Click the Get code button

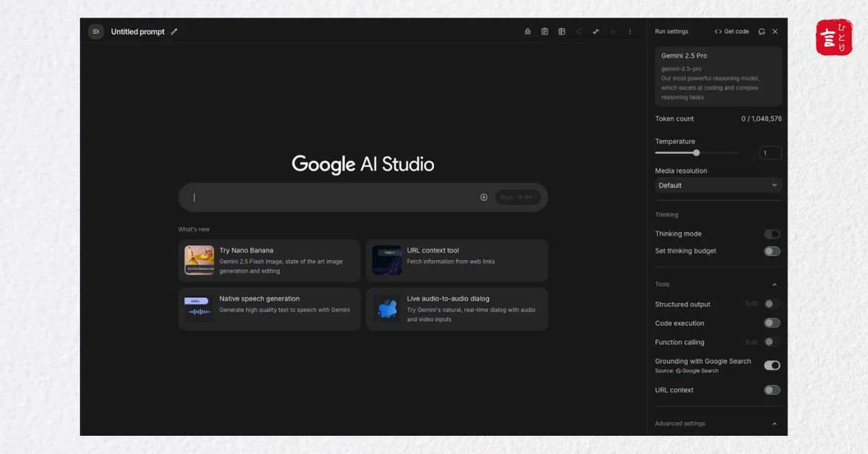click(x=731, y=32)
